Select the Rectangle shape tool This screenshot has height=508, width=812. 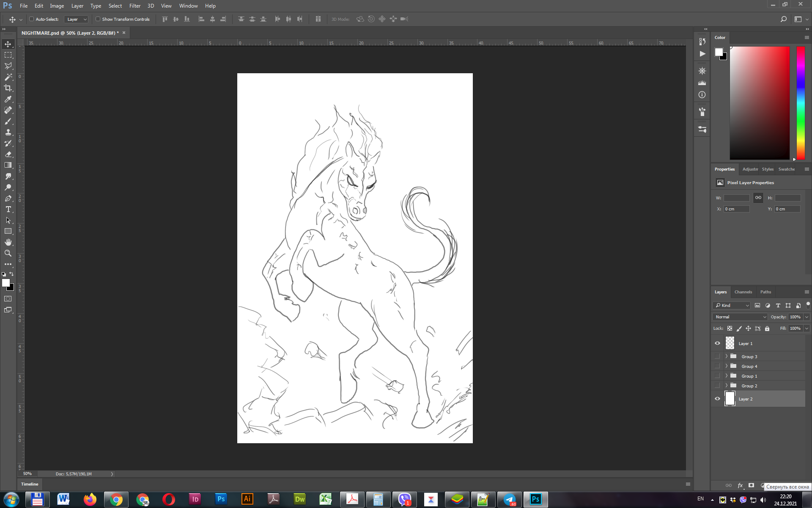click(x=8, y=231)
